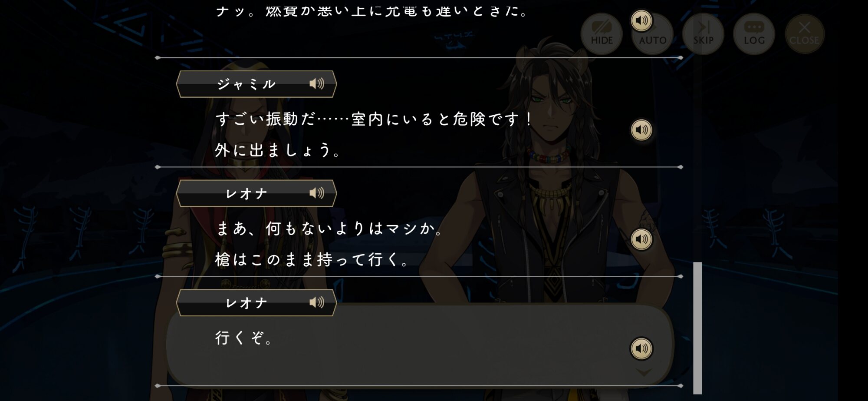Tap speaker icon in last レオナ name plate
868x401 pixels.
pos(317,302)
